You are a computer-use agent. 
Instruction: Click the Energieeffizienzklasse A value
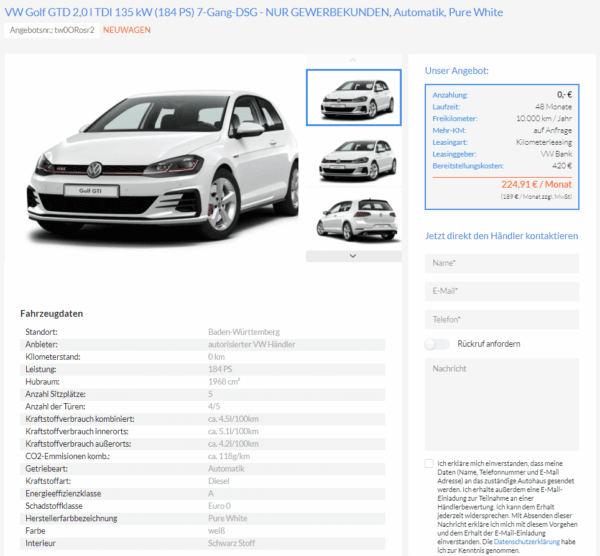point(211,494)
